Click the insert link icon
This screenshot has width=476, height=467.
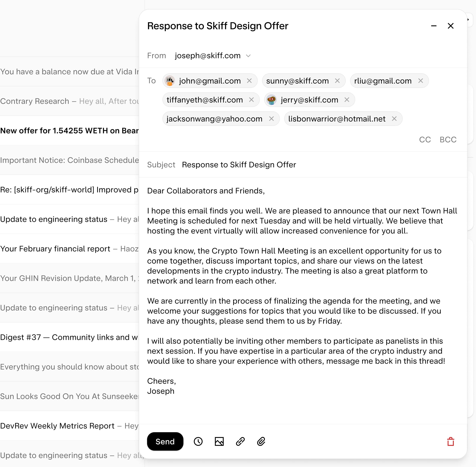tap(240, 442)
